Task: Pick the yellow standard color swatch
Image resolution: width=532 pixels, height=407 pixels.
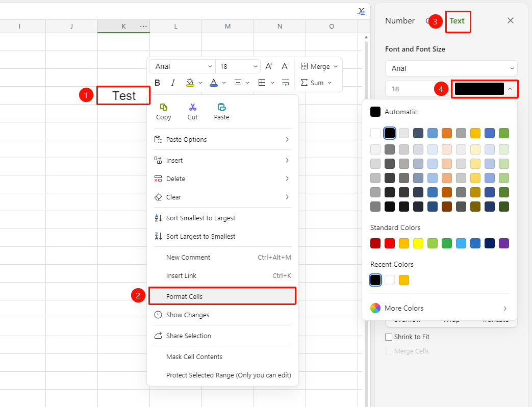Action: 418,243
